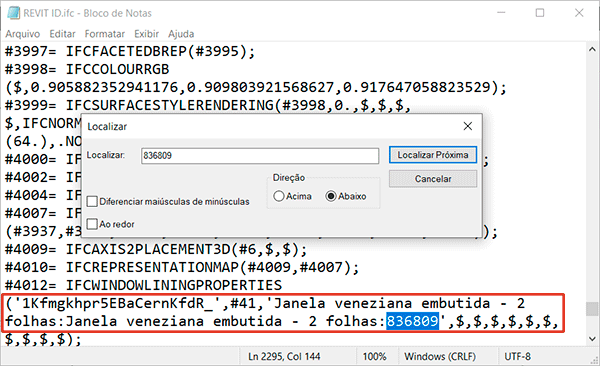Viewport: 600px width, 366px height.
Task: Open the Arquivo menu
Action: pos(22,34)
